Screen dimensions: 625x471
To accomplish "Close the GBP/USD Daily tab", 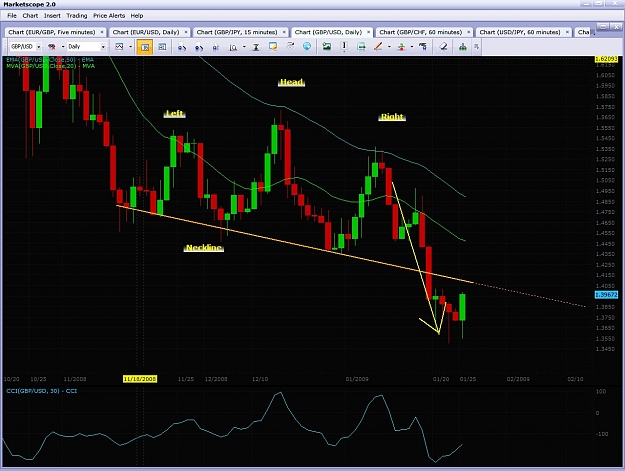I will [x=368, y=32].
